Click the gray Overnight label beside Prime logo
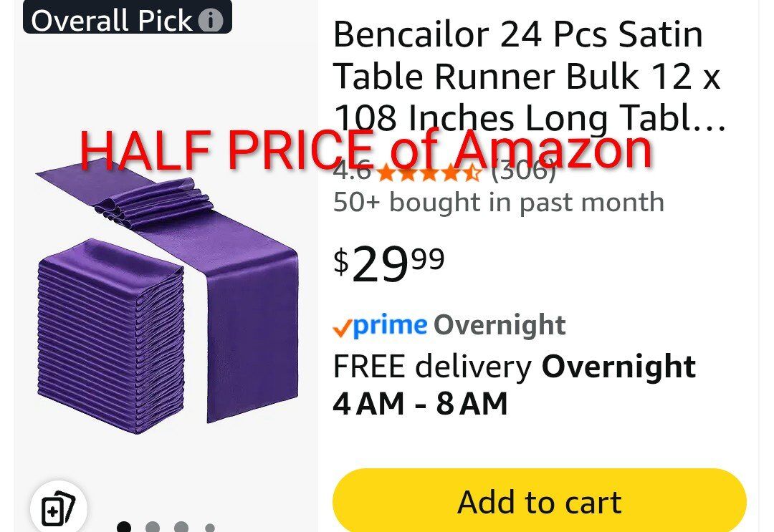The height and width of the screenshot is (532, 774). pos(500,326)
